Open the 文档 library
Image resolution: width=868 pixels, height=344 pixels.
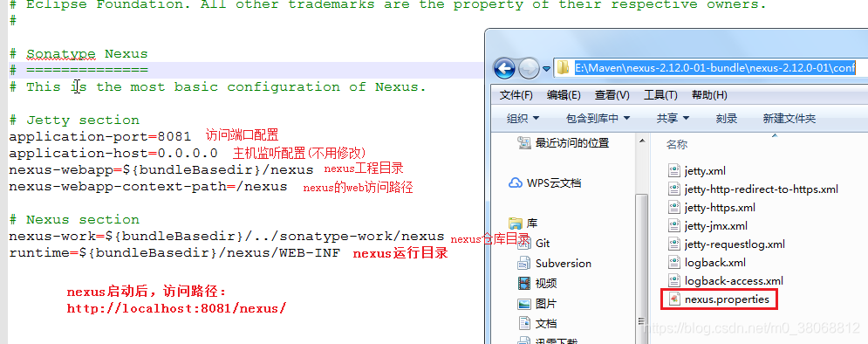click(546, 324)
